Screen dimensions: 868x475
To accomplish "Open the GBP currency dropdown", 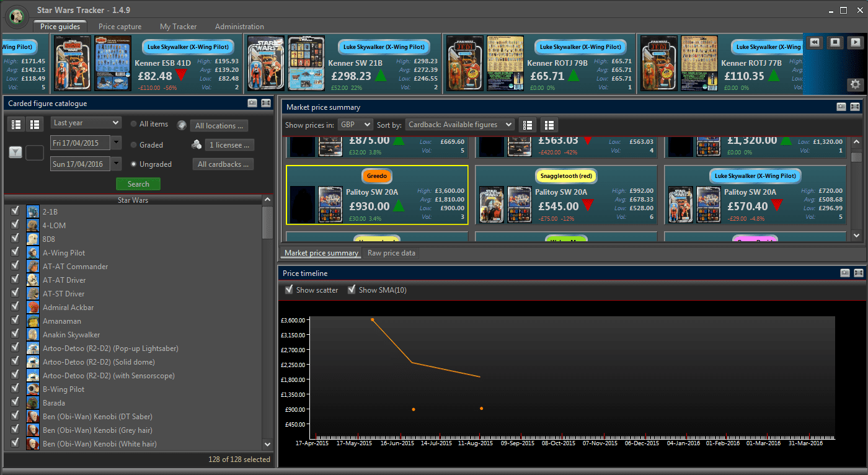I will pos(355,125).
